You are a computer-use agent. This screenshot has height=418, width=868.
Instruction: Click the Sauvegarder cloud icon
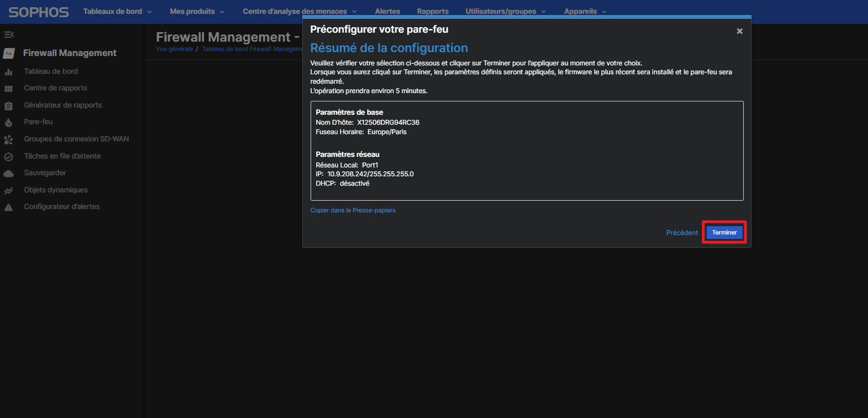[8, 174]
